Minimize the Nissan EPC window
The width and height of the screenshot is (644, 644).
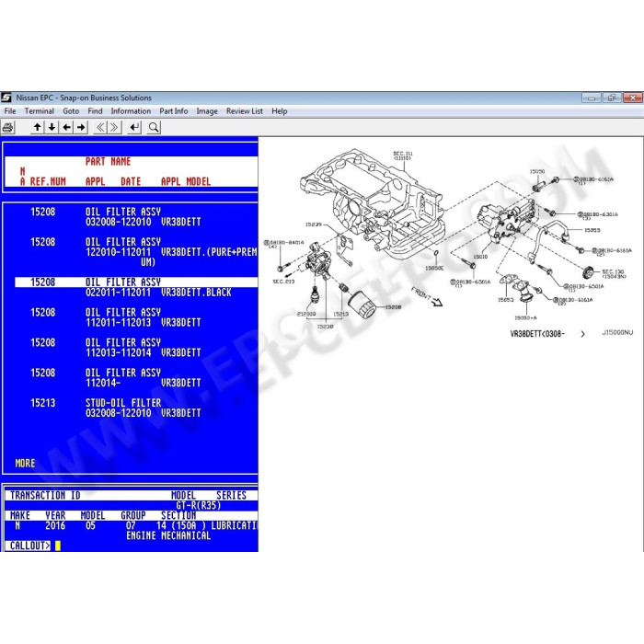click(x=592, y=98)
